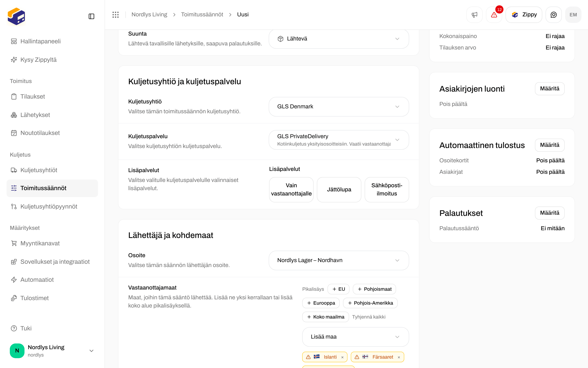Click the Zippy logo in sidebar
This screenshot has height=368, width=588.
click(16, 16)
